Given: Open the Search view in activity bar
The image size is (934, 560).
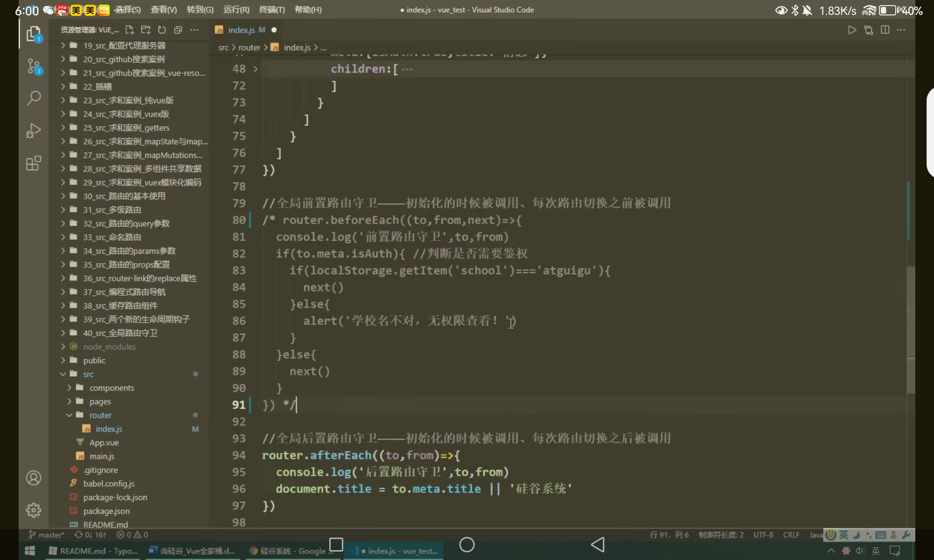Looking at the screenshot, I should tap(34, 98).
